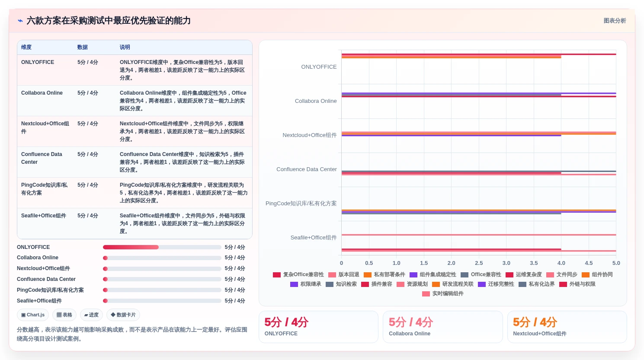Click the 5.0 tick on the chart x-axis
The width and height of the screenshot is (644, 360).
click(x=616, y=263)
